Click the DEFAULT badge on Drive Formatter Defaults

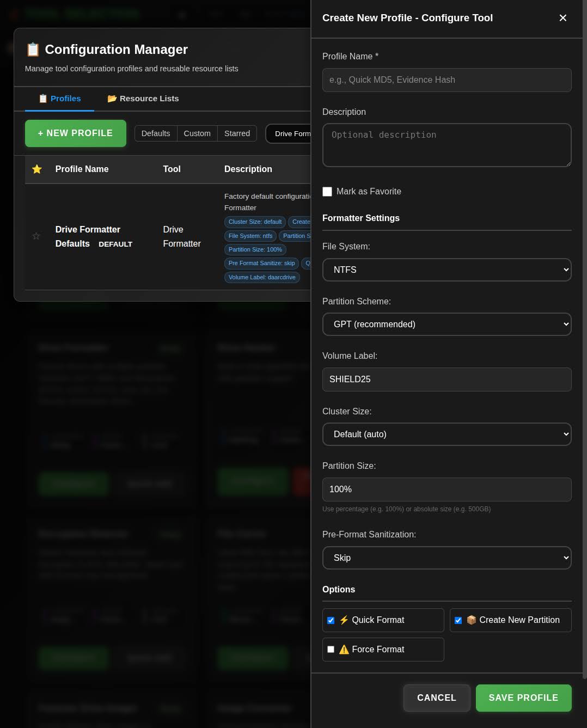click(115, 244)
